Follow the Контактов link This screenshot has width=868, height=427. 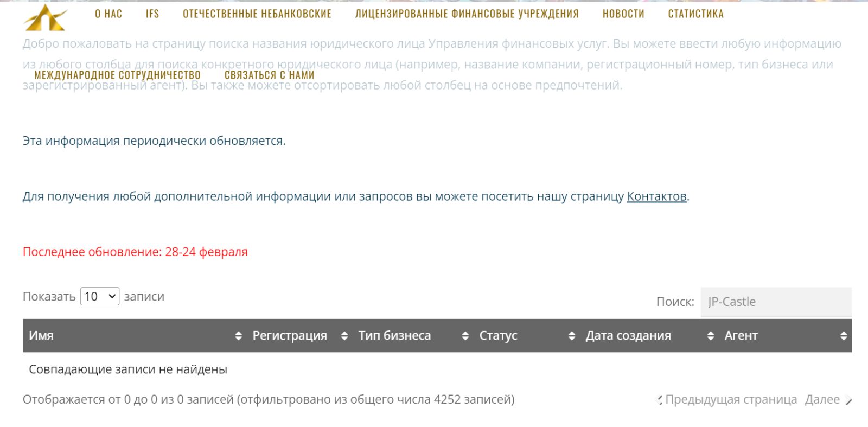point(656,196)
